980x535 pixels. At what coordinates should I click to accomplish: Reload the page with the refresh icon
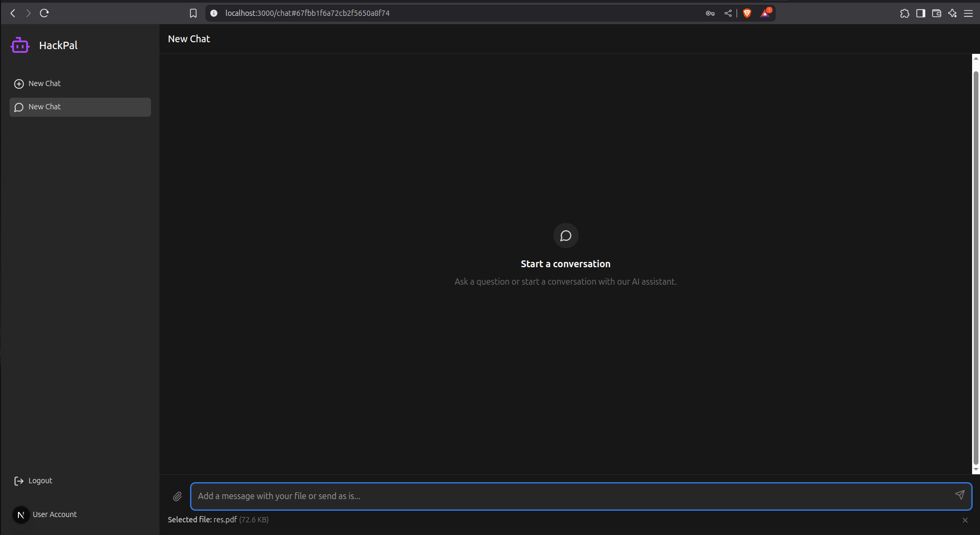[44, 13]
